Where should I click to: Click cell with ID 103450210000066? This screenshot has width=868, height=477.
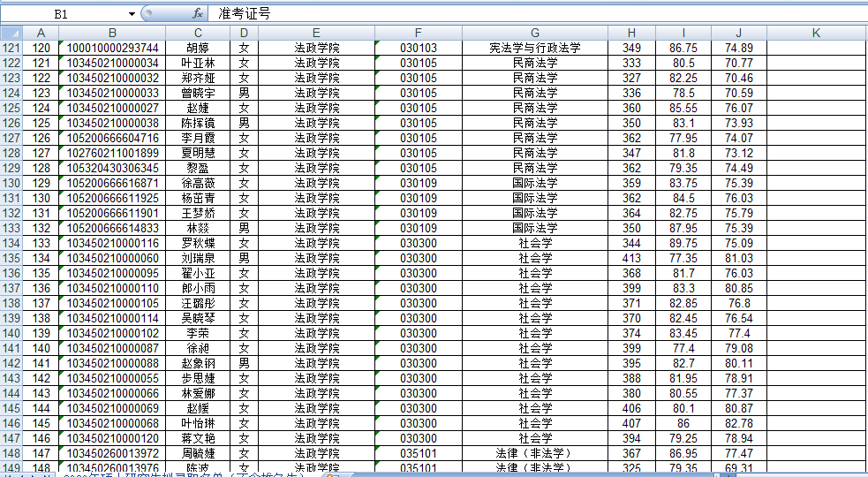click(112, 393)
